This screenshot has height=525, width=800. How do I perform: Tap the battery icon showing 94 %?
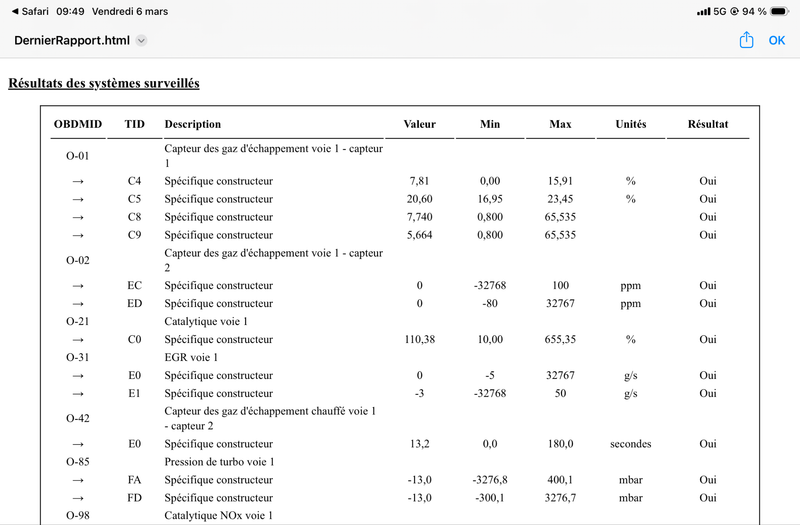click(782, 11)
